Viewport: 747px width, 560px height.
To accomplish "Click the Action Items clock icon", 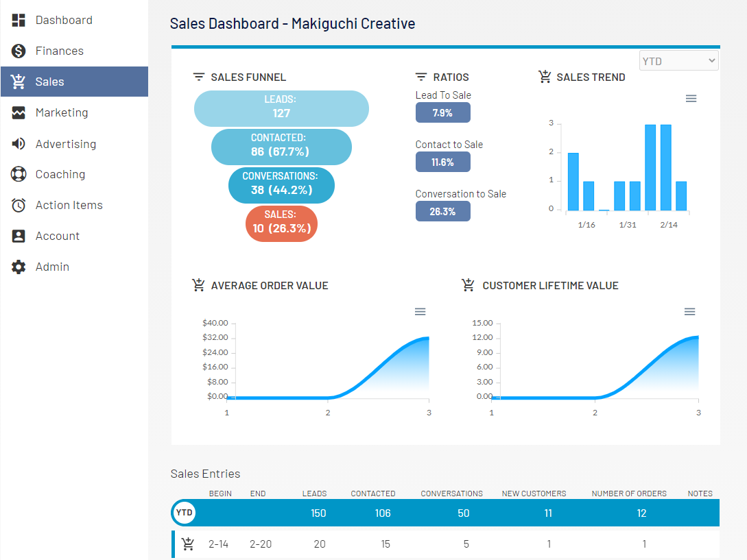I will (x=18, y=204).
